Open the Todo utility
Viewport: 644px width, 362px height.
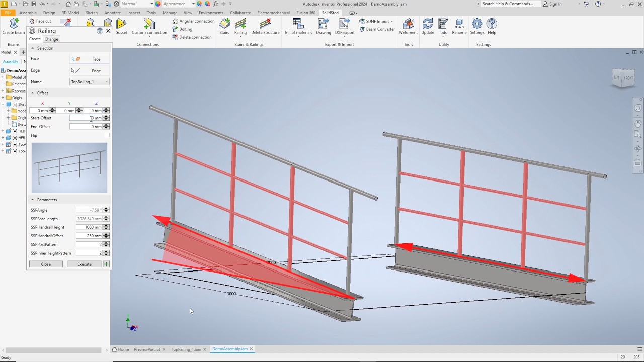[443, 27]
